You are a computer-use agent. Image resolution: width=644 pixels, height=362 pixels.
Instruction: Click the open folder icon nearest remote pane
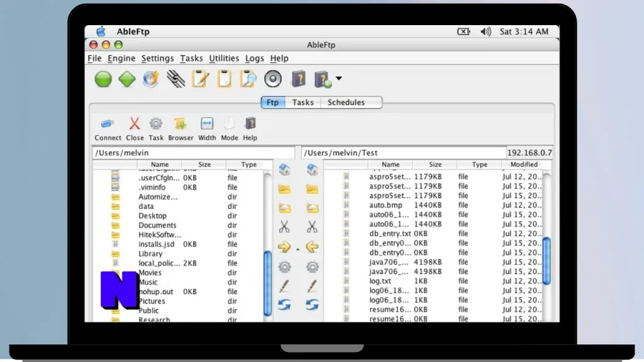coord(312,207)
